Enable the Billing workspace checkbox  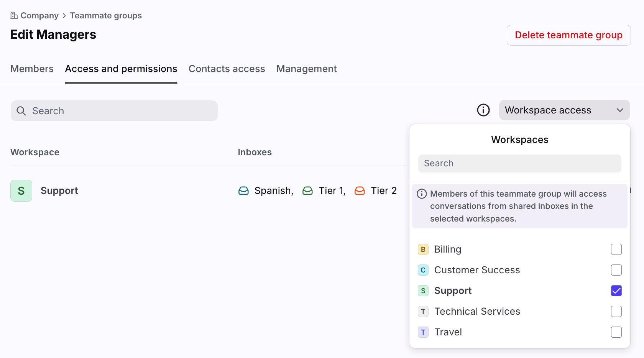point(616,250)
